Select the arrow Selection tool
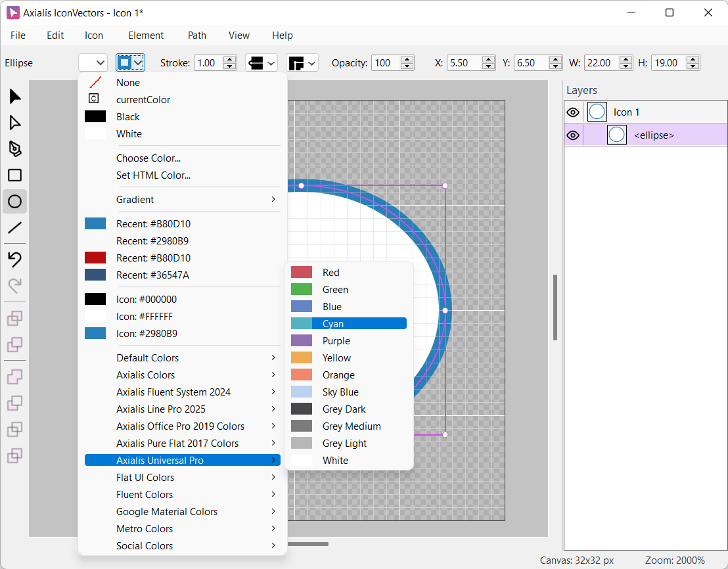 [x=14, y=97]
